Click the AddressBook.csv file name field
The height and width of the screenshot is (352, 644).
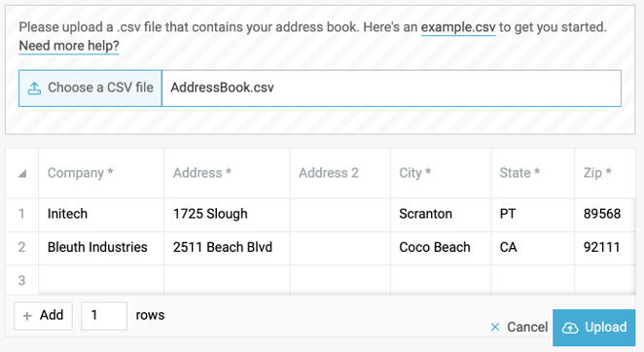pyautogui.click(x=392, y=88)
